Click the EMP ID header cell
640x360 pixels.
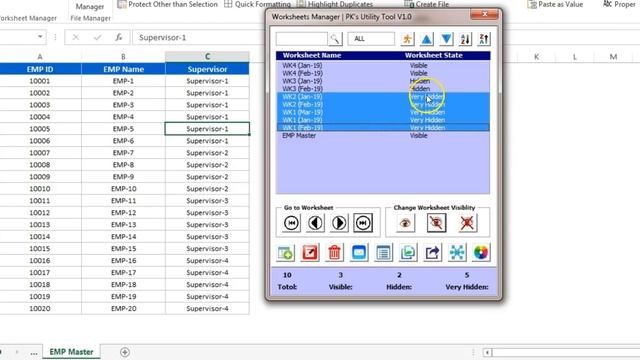click(40, 69)
